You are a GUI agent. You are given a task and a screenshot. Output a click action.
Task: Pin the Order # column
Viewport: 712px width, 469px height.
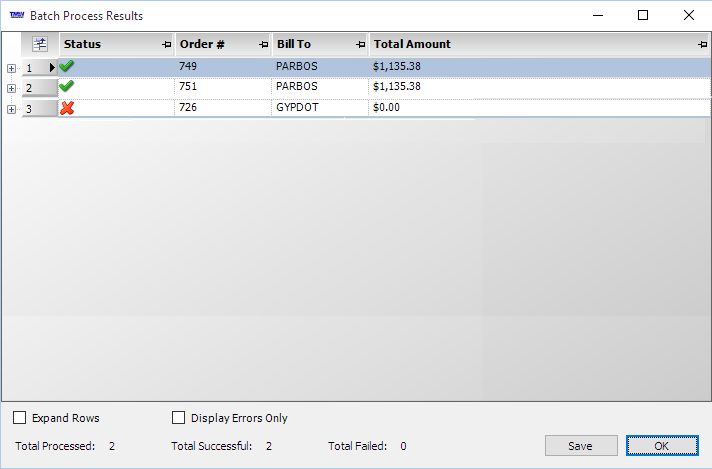[264, 45]
